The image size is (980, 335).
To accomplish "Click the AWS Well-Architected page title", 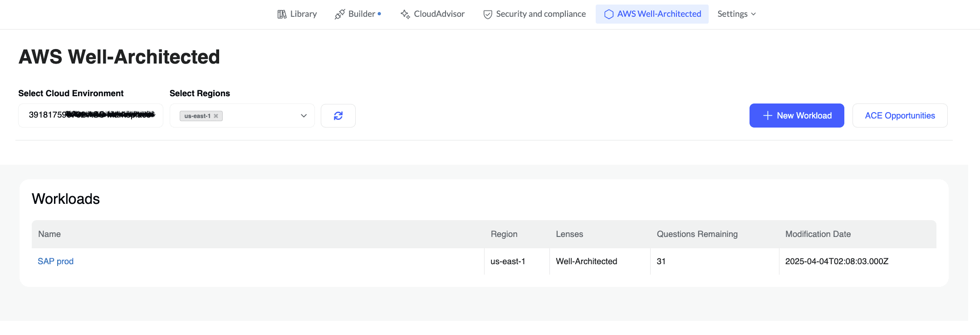I will 119,57.
